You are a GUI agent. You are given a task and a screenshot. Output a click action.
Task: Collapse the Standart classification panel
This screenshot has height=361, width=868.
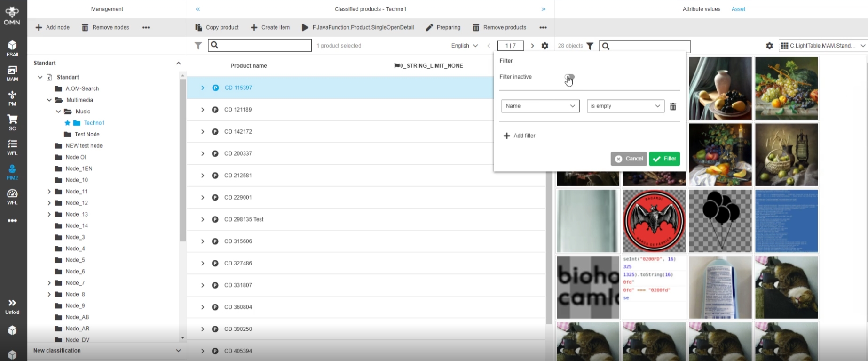[x=178, y=63]
